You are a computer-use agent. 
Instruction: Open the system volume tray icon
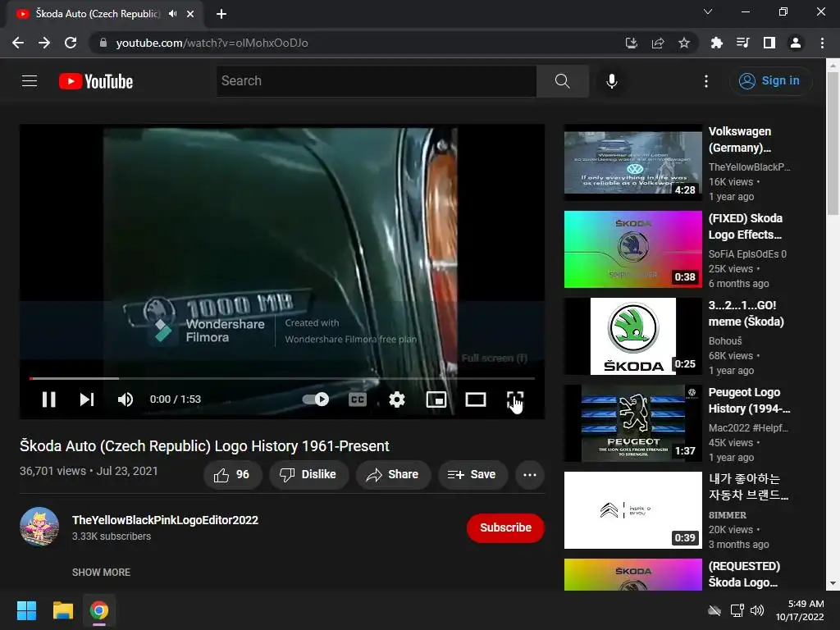tap(757, 610)
